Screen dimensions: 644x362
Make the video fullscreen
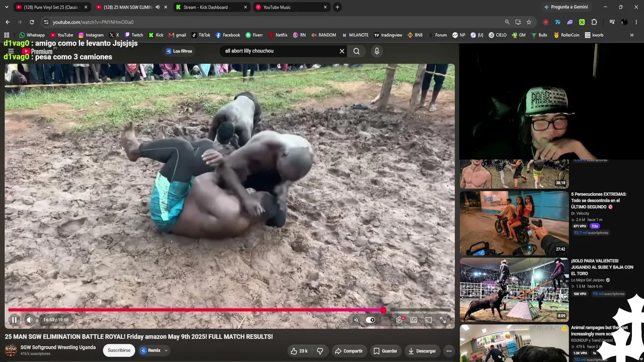(x=443, y=320)
